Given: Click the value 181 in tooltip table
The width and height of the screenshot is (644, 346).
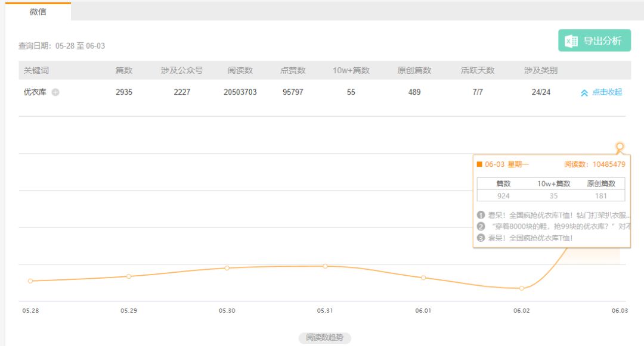Looking at the screenshot, I should pyautogui.click(x=601, y=196).
